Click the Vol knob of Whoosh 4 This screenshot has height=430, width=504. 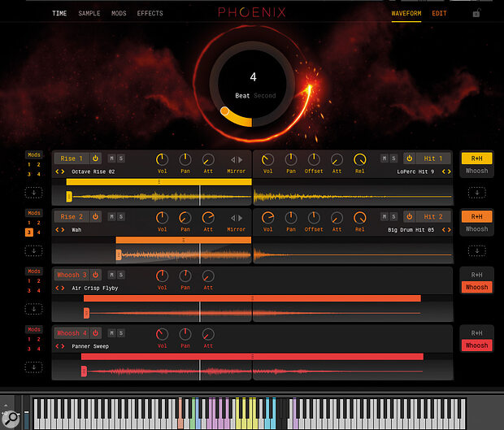pos(162,334)
